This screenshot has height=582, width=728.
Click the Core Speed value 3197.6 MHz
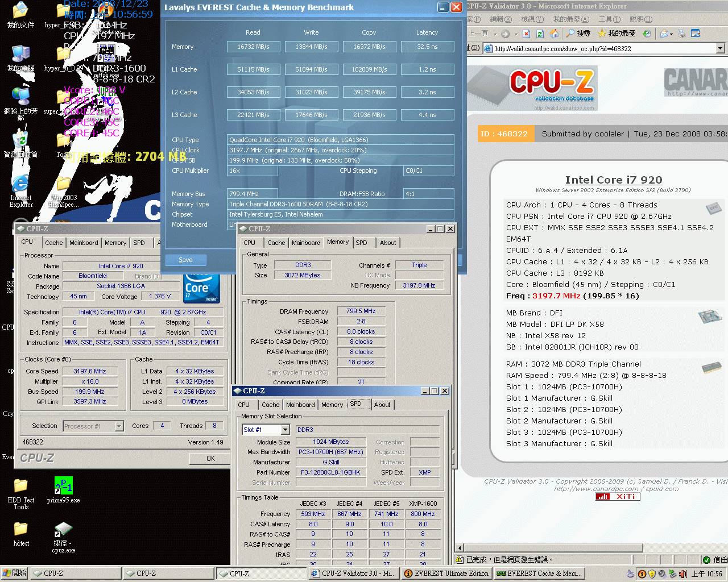pyautogui.click(x=89, y=371)
